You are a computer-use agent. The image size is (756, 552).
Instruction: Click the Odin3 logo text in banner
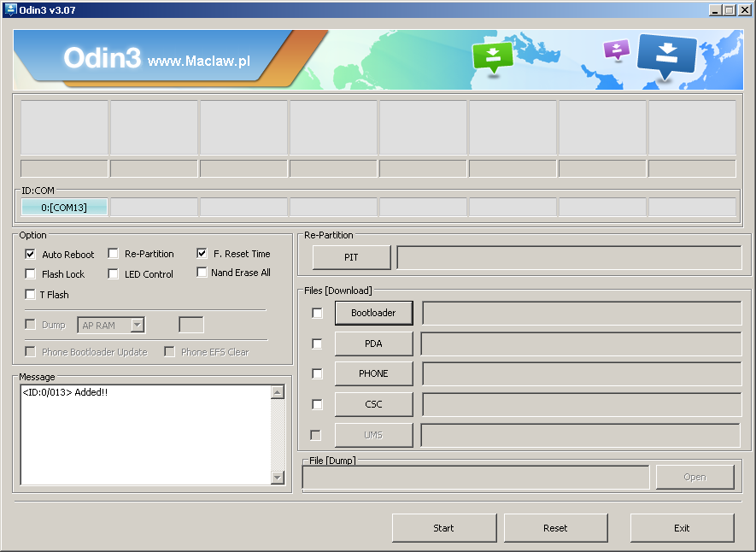coord(103,58)
